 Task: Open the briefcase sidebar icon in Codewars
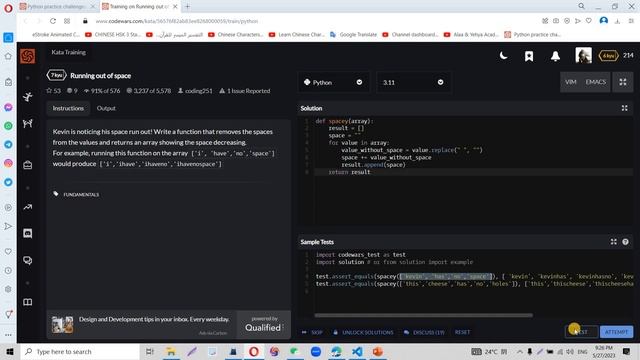pos(28,165)
